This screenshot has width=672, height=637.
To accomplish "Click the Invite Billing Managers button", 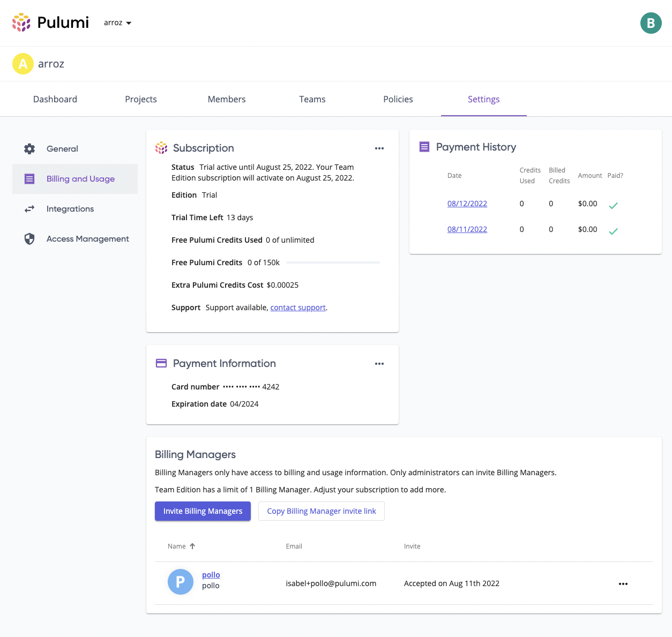I will point(203,511).
